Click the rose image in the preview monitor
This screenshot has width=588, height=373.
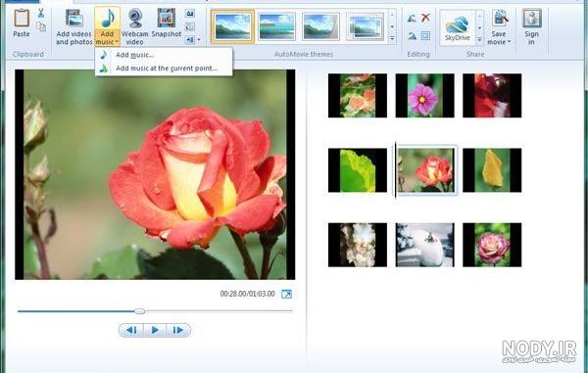(155, 174)
